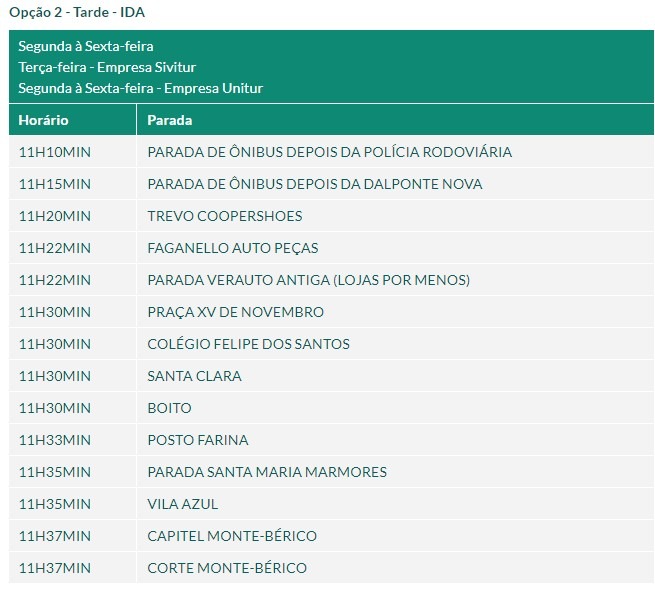Click the 11H33MIN time cell
The image size is (655, 597).
[54, 440]
